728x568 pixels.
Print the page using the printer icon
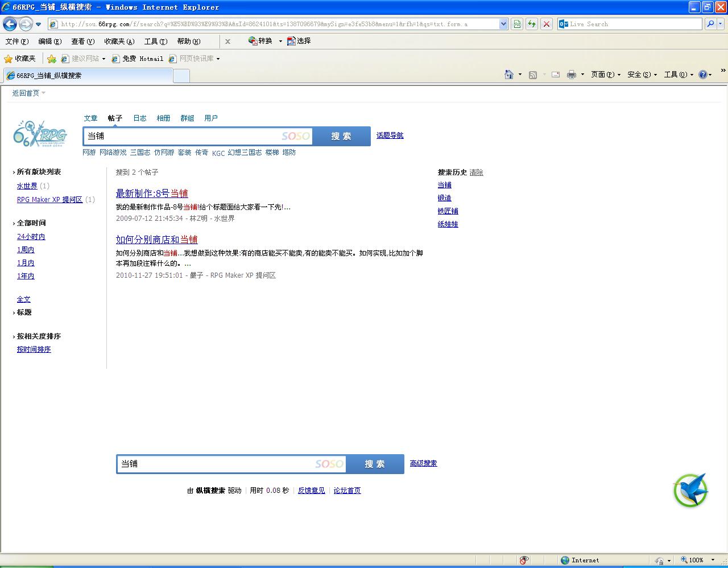tap(572, 75)
